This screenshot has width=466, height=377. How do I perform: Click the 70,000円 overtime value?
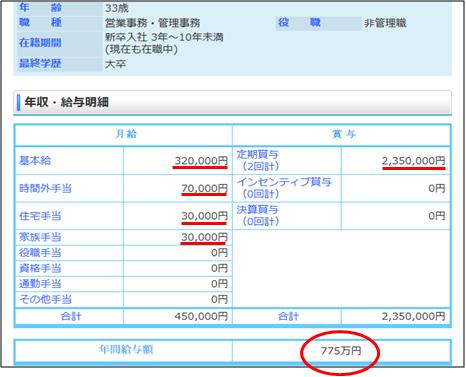pyautogui.click(x=204, y=188)
